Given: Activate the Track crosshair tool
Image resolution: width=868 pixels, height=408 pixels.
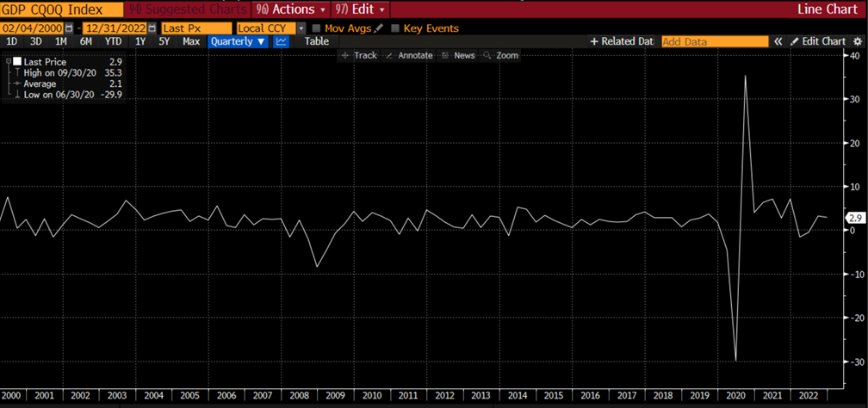Looking at the screenshot, I should pyautogui.click(x=359, y=55).
